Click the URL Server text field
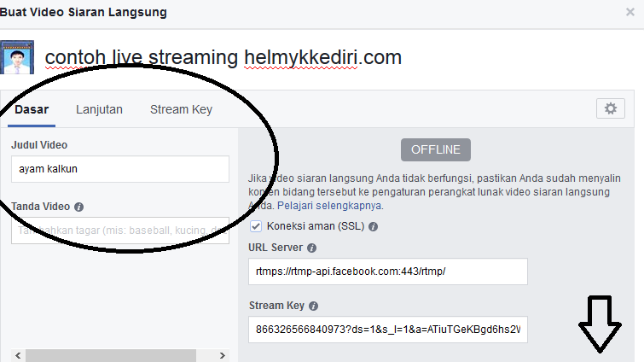This screenshot has width=644, height=362. (388, 271)
